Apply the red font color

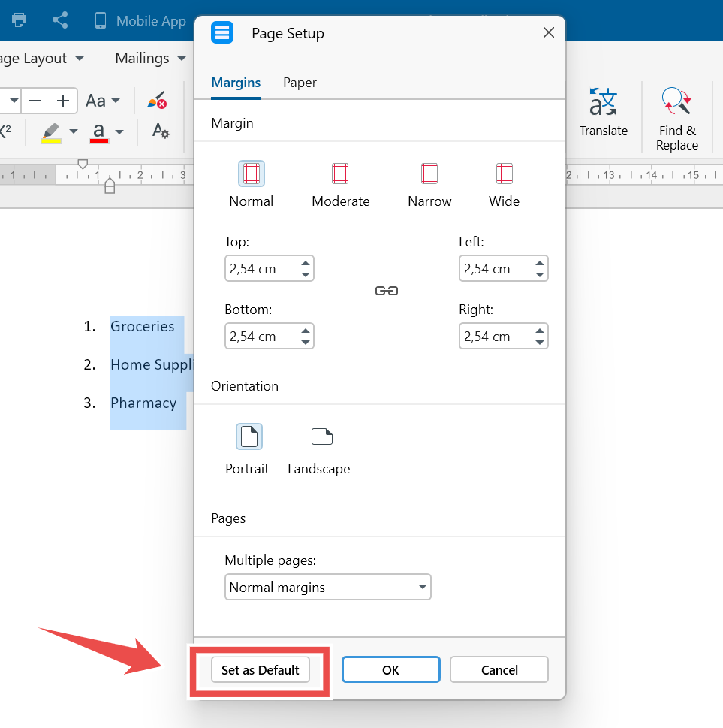[x=99, y=133]
